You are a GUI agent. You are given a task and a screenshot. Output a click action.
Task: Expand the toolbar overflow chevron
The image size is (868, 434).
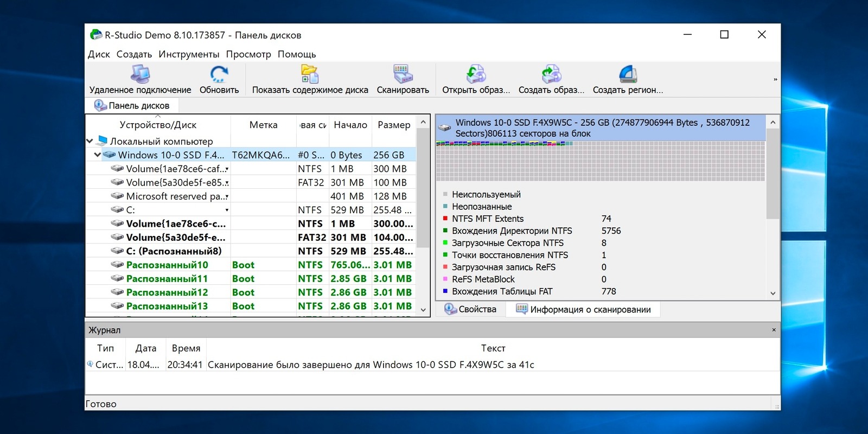click(x=775, y=80)
